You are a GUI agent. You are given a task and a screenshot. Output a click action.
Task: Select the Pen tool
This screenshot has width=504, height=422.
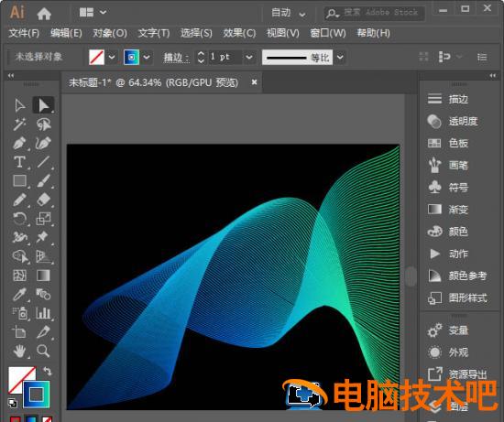19,143
